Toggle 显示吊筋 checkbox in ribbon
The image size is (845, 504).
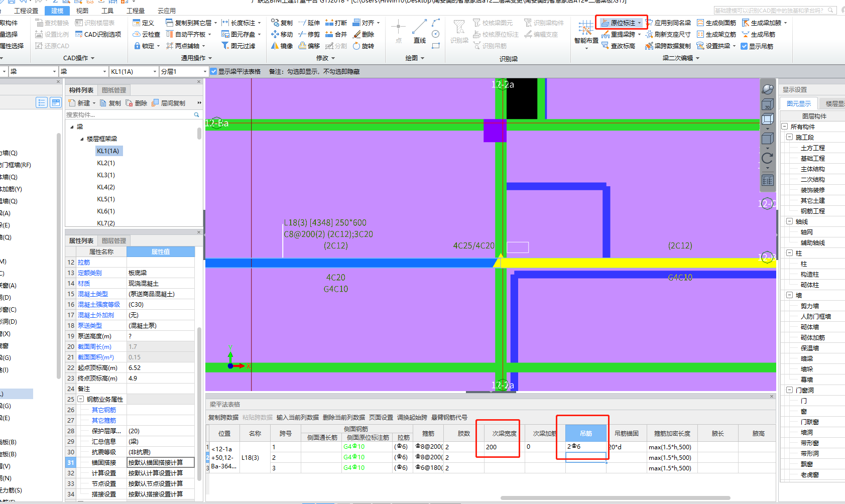tap(744, 46)
